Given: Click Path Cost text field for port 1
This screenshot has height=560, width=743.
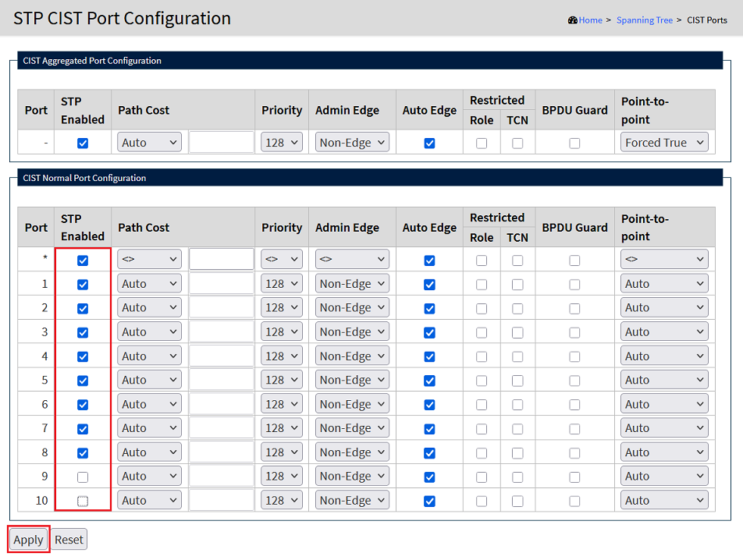Looking at the screenshot, I should 222,285.
